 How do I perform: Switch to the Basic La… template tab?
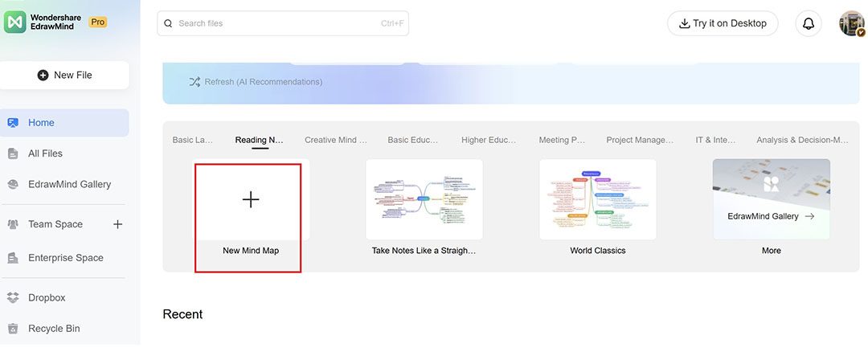[x=193, y=140]
